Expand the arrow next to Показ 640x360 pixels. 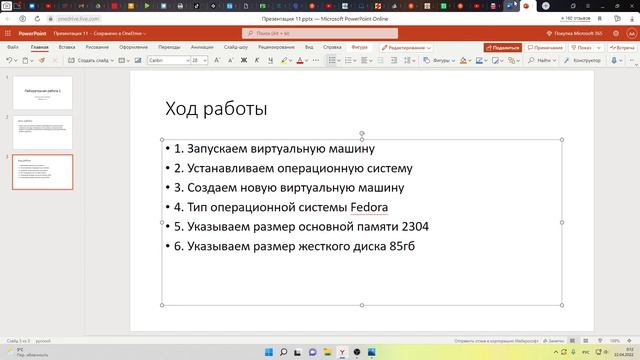(x=599, y=48)
